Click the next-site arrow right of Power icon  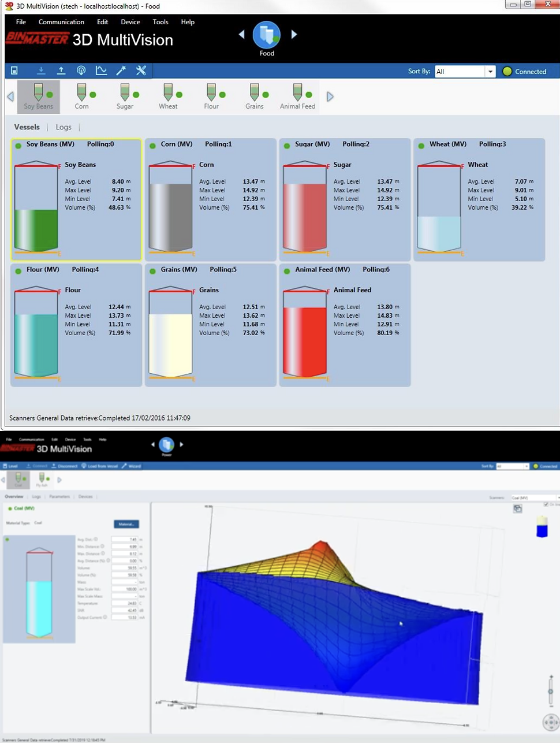[x=181, y=444]
